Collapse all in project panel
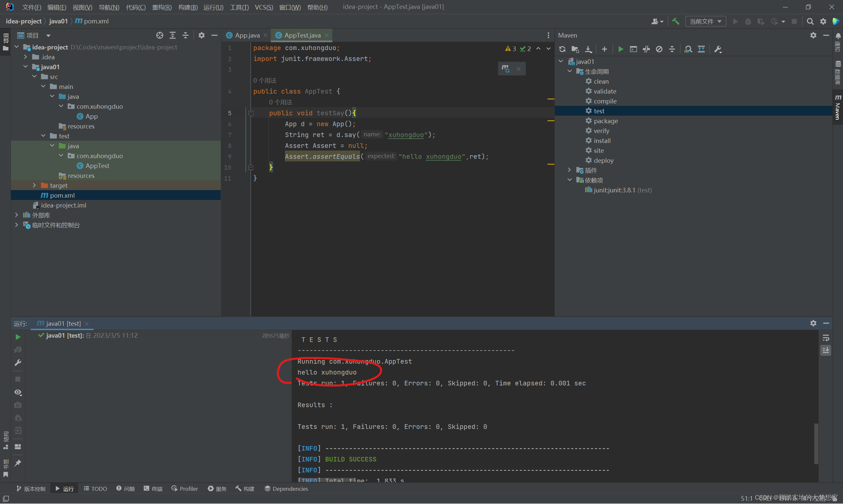Image resolution: width=843 pixels, height=504 pixels. pyautogui.click(x=185, y=35)
